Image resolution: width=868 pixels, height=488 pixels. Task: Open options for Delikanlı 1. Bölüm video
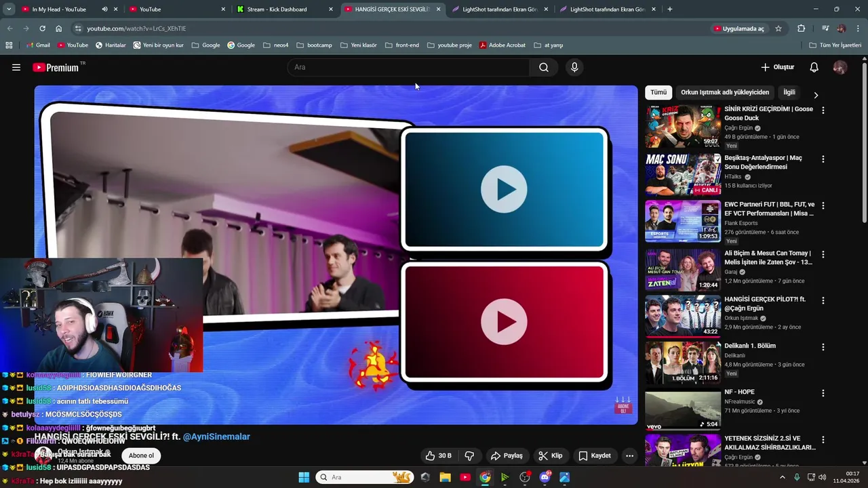tap(823, 346)
